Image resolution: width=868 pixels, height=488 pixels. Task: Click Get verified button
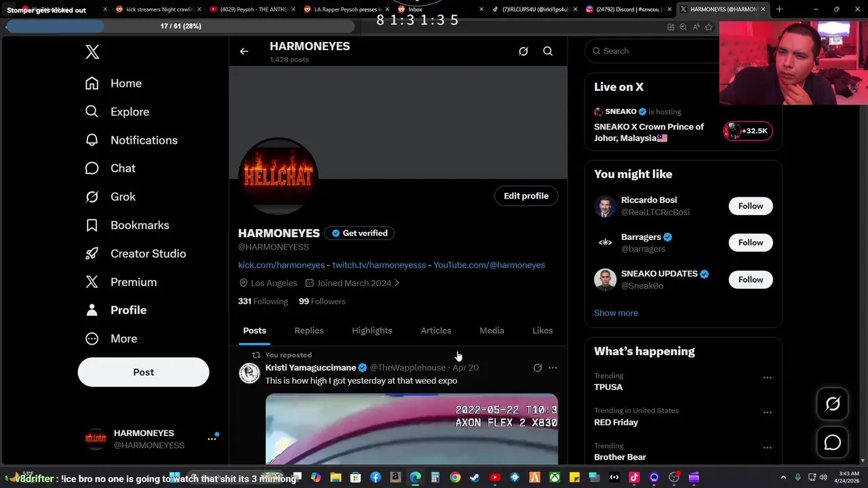359,233
